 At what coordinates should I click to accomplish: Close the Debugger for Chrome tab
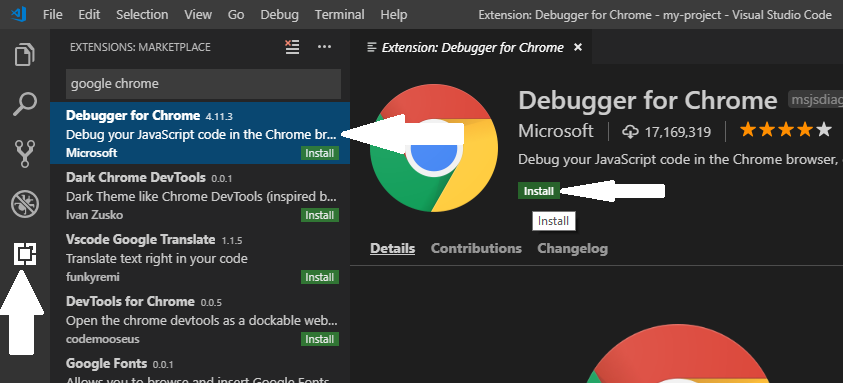[578, 47]
